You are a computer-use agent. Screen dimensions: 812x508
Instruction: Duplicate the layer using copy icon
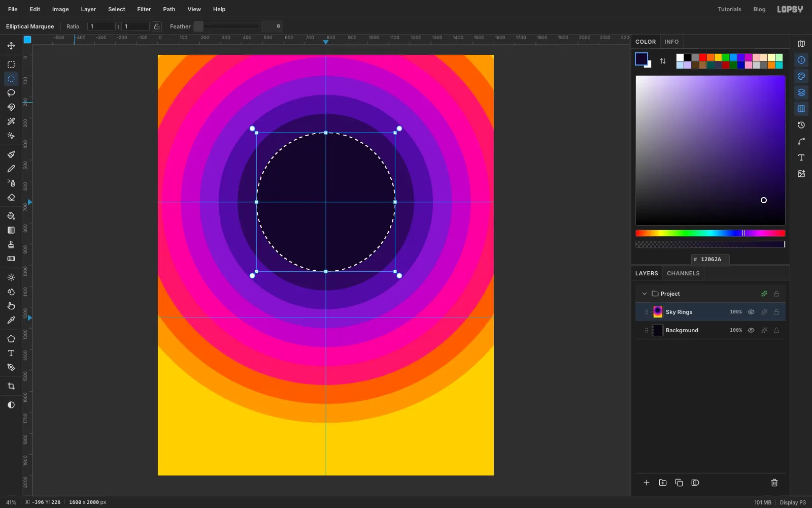tap(679, 483)
